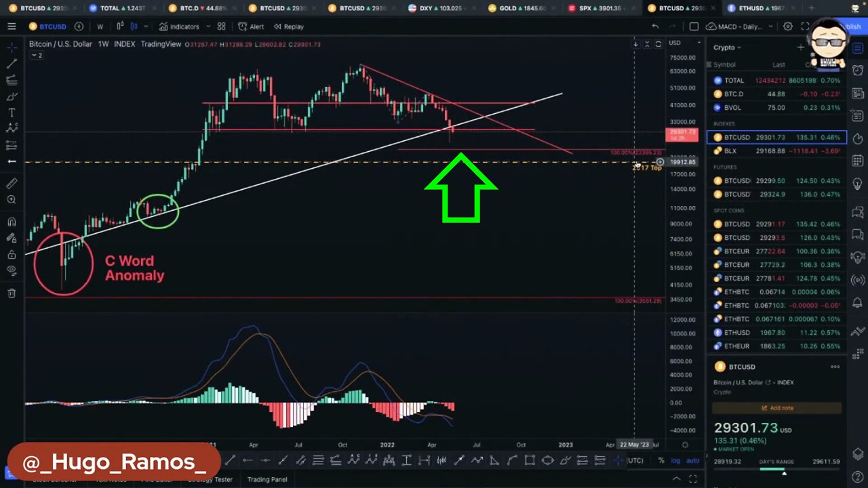Image resolution: width=868 pixels, height=488 pixels.
Task: Open the help question mark icon
Action: tap(858, 478)
